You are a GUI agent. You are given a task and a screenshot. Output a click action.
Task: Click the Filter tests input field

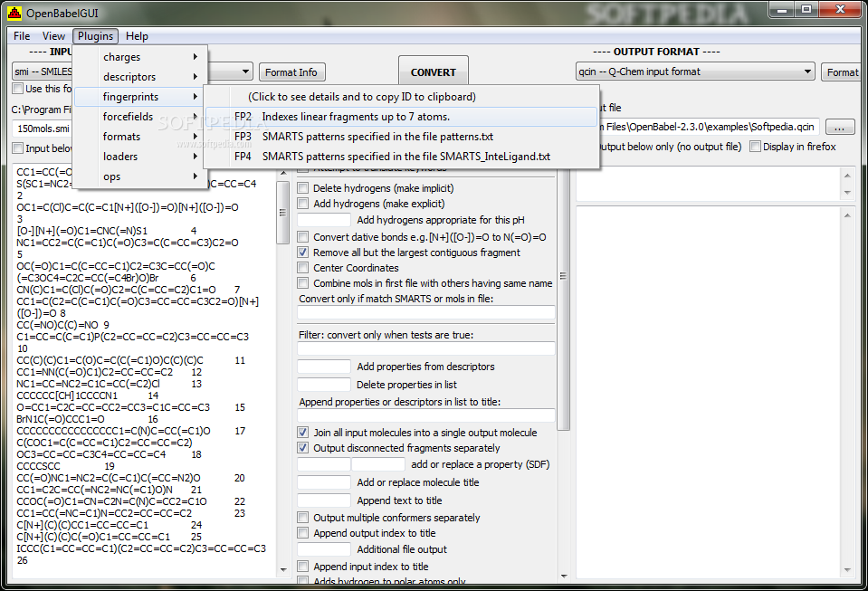[426, 348]
